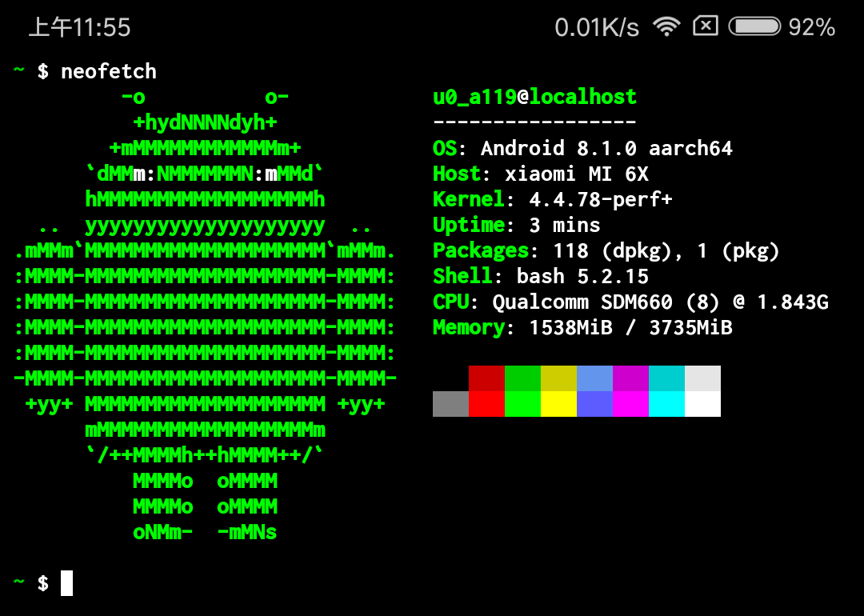Tap the 92% battery percentage text
864x616 pixels.
click(x=811, y=28)
